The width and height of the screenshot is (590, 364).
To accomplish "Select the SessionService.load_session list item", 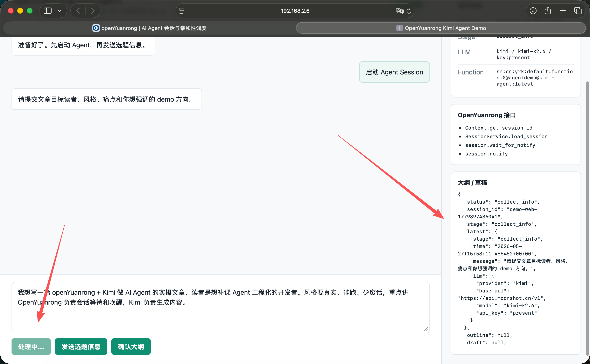I will click(x=506, y=137).
